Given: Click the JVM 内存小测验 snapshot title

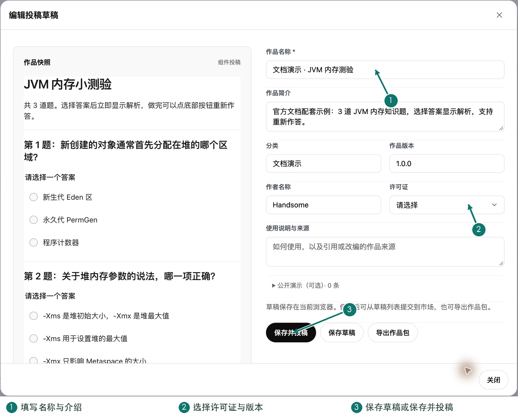Looking at the screenshot, I should pos(68,85).
